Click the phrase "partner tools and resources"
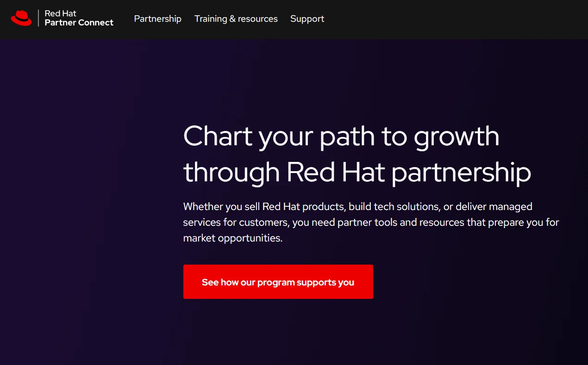 click(x=400, y=223)
